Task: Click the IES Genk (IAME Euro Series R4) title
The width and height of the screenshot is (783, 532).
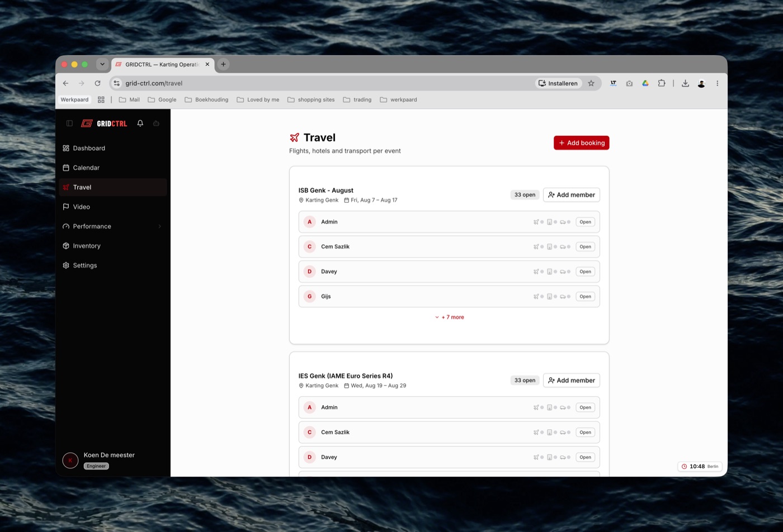Action: pos(346,376)
